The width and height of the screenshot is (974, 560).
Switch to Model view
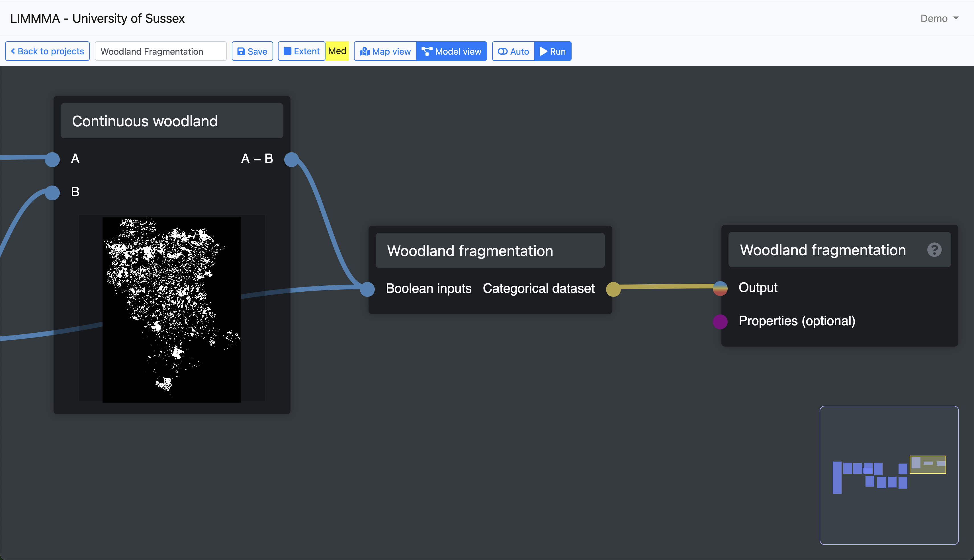click(451, 51)
